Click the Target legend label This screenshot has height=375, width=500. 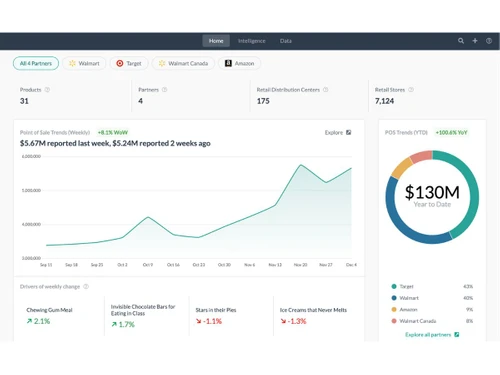406,286
